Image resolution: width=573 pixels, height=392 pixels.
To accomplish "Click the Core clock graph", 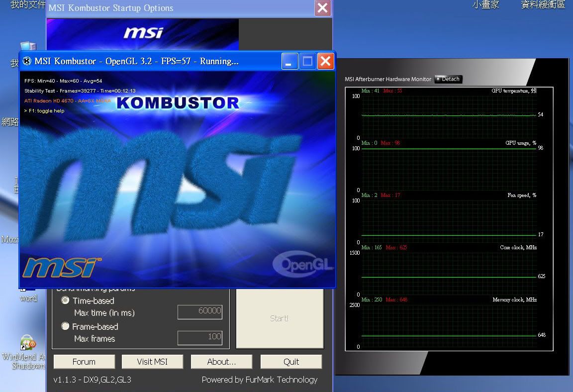I will [449, 274].
